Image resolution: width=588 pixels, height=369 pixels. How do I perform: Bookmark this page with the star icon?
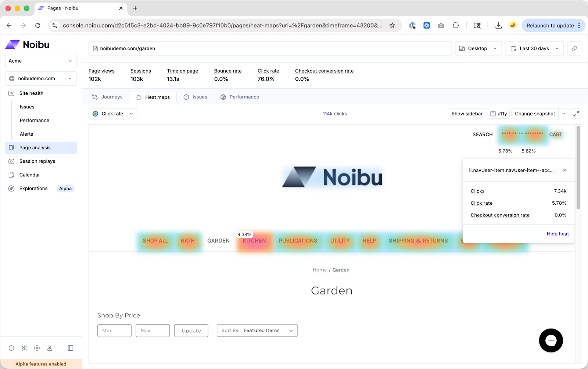(392, 25)
